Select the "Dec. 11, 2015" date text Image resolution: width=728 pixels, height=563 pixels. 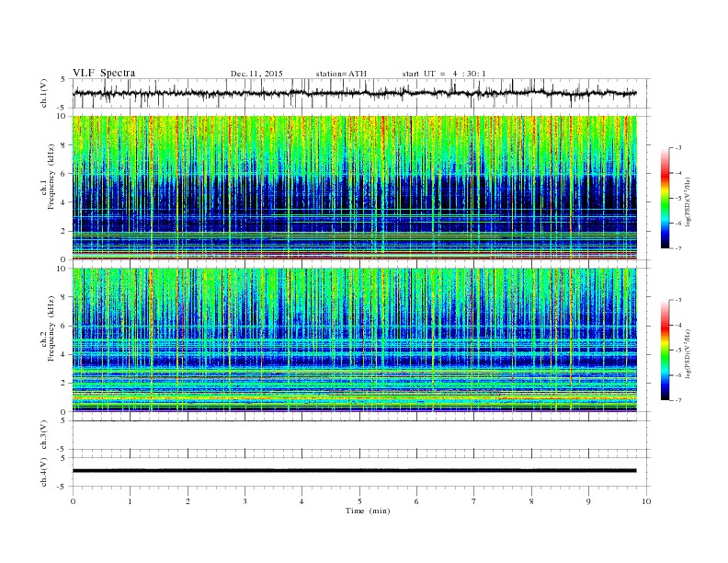(x=256, y=74)
